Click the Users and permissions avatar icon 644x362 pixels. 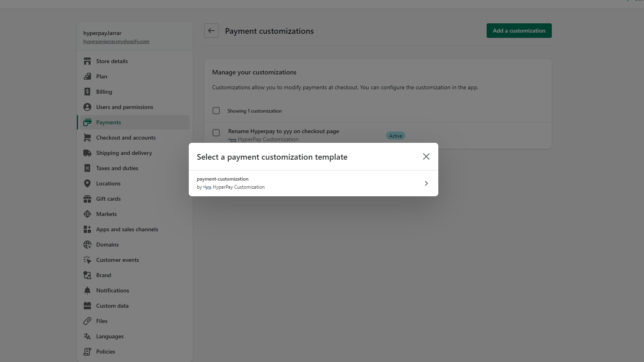click(x=87, y=107)
